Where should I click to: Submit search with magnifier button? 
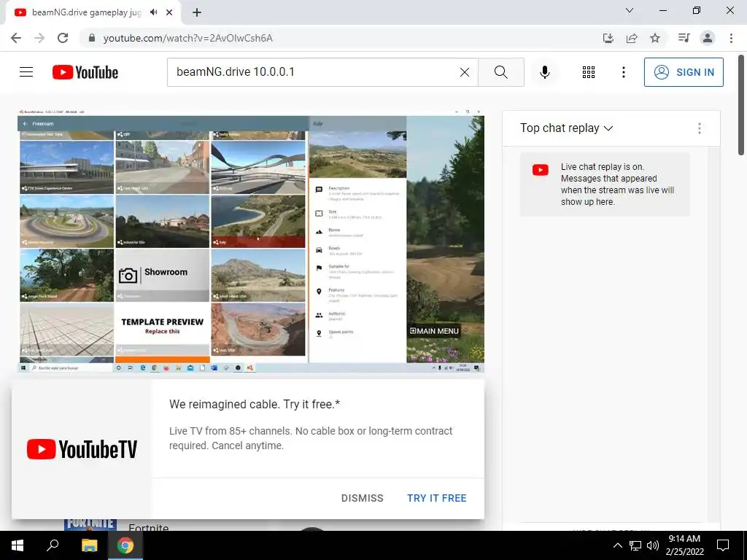500,72
